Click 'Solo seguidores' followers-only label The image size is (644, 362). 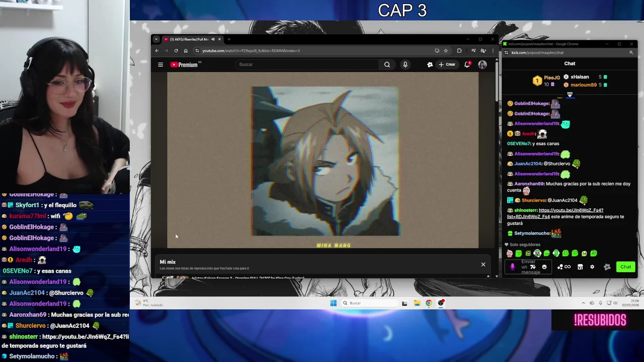pos(525,244)
